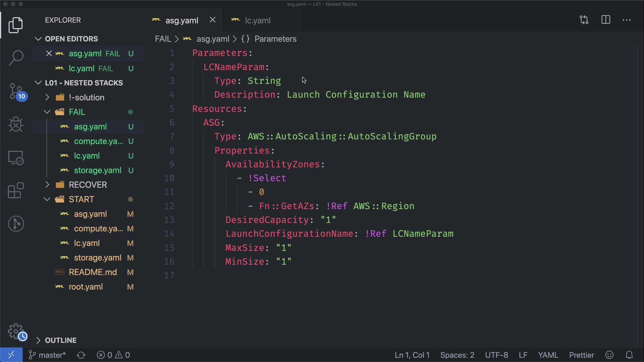Collapse the OPEN EDITORS section
The width and height of the screenshot is (644, 362).
click(x=38, y=39)
